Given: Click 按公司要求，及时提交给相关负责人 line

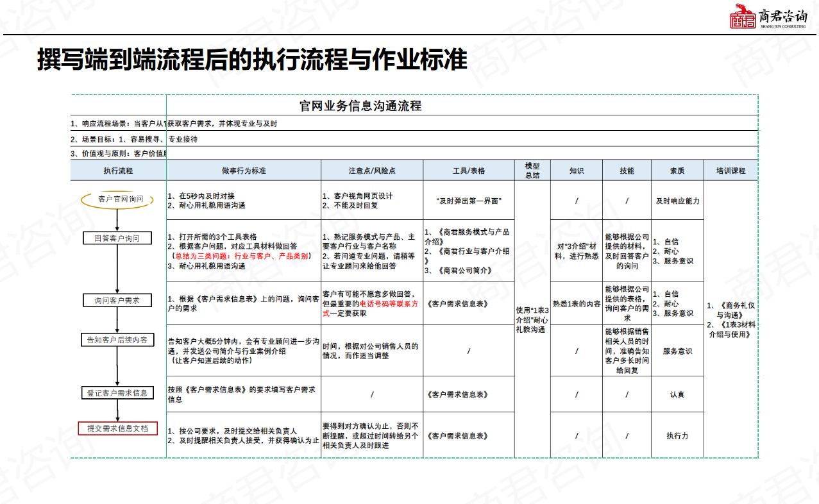Looking at the screenshot, I should (232, 431).
